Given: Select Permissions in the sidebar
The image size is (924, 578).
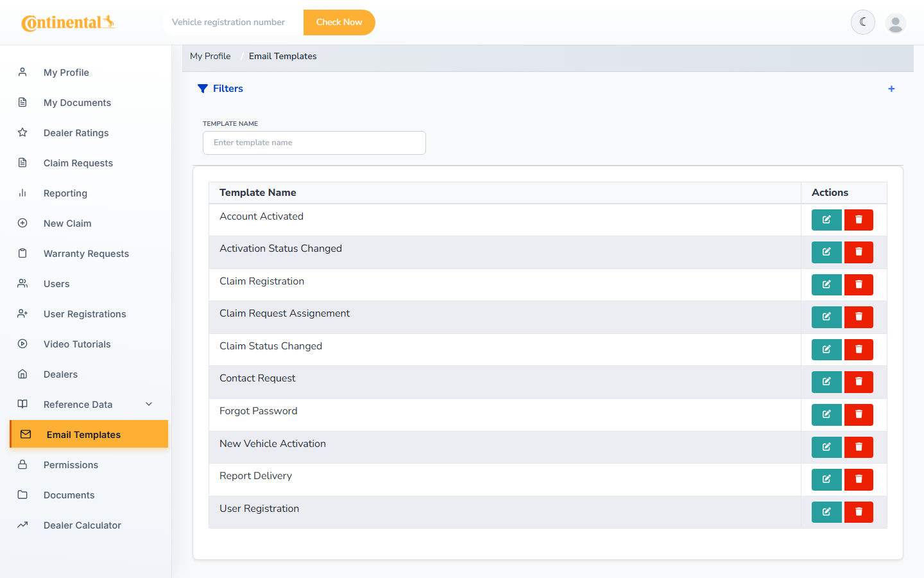Looking at the screenshot, I should [86, 465].
